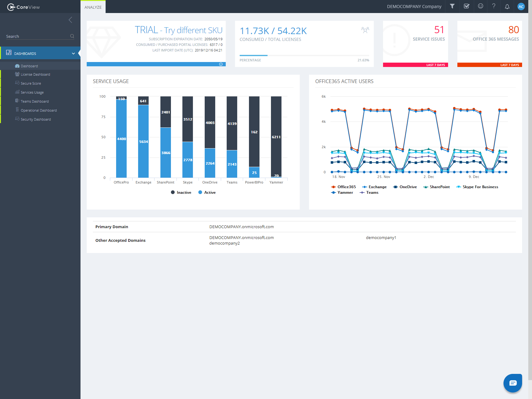Toggle OneDrive line in legend
Viewport: 532px width, 399px height.
point(405,187)
